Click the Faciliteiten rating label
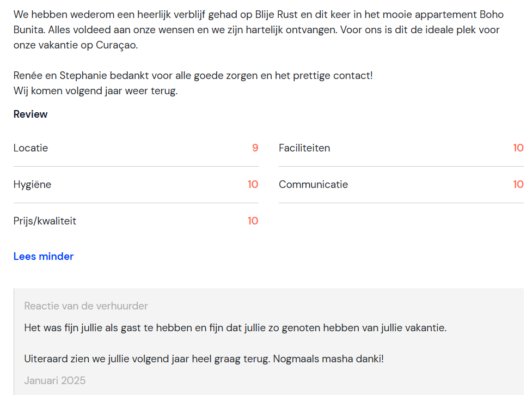Screen dimensions: 532x395 coord(304,148)
